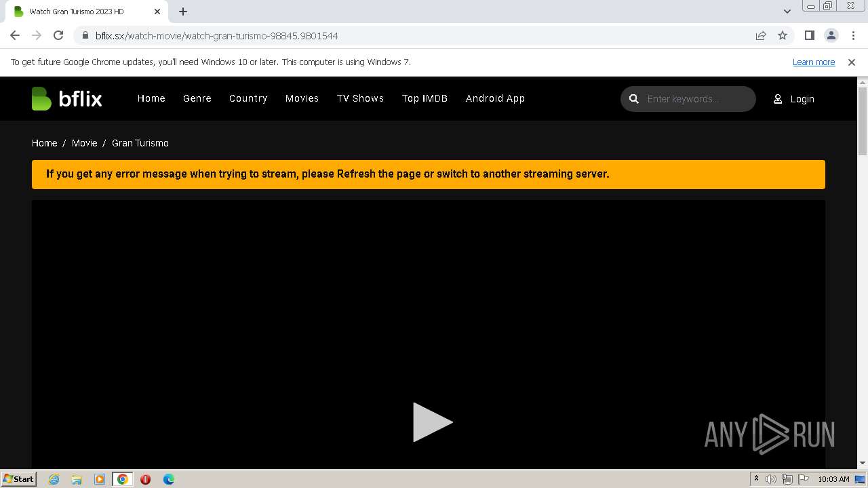This screenshot has width=868, height=488.
Task: Click the volume speaker tray icon
Action: point(770,479)
